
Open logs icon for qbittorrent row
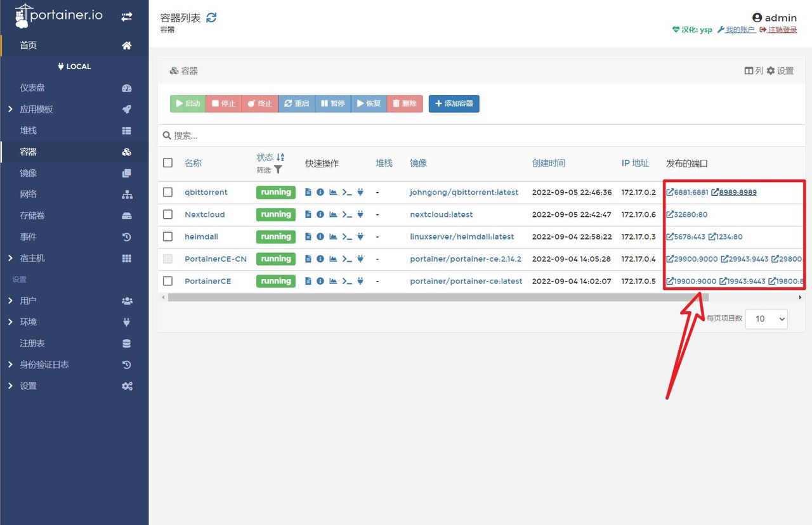click(308, 192)
